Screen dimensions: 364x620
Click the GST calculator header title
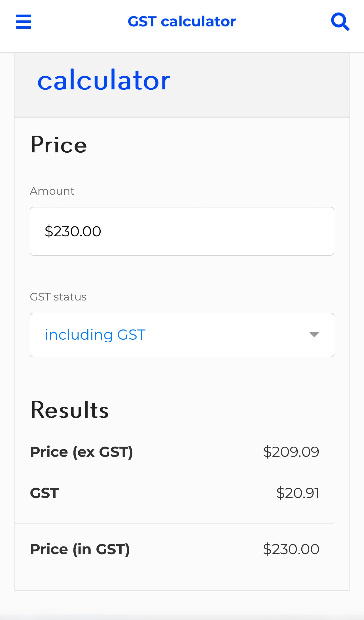182,22
